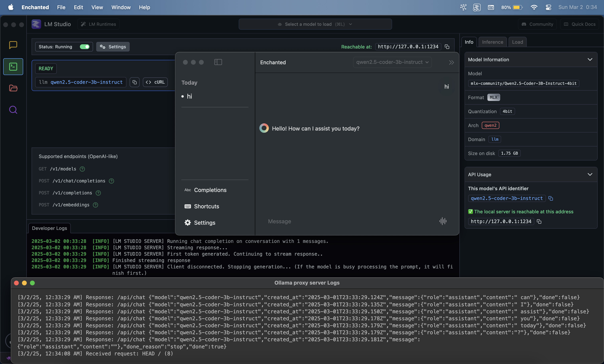Copy the llm qwen2.5-coder-3b-instruct model name
The image size is (604, 364).
pyautogui.click(x=135, y=82)
